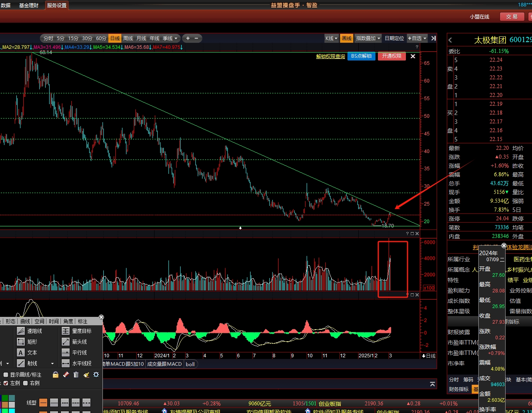
Task: Open the K线 chart type dropdown
Action: [x=331, y=38]
